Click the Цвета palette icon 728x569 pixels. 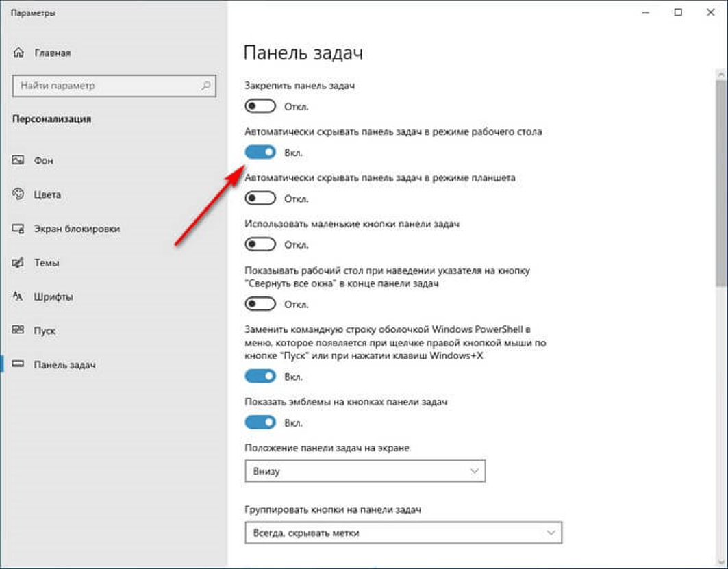click(x=18, y=194)
